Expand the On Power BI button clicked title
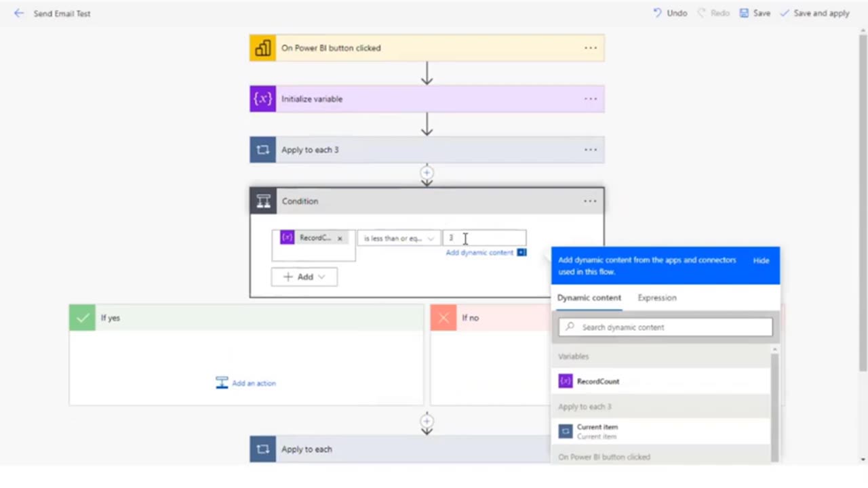868x488 pixels. pyautogui.click(x=331, y=48)
